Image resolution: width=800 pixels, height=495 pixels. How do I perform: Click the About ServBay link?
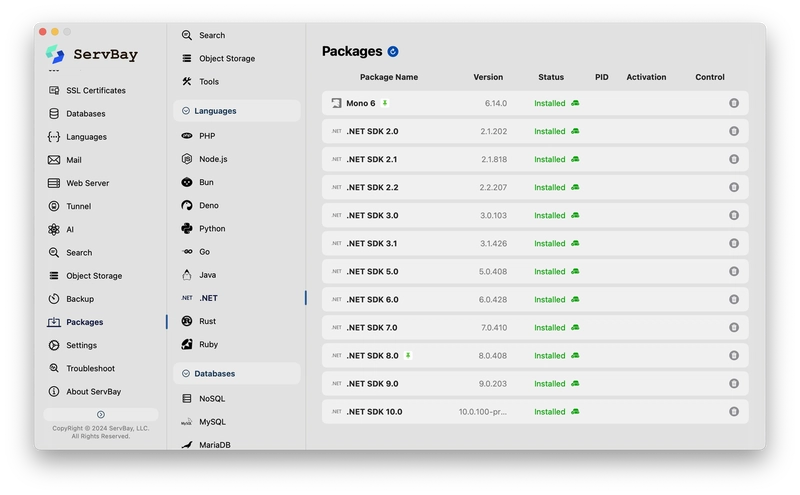[x=93, y=392]
